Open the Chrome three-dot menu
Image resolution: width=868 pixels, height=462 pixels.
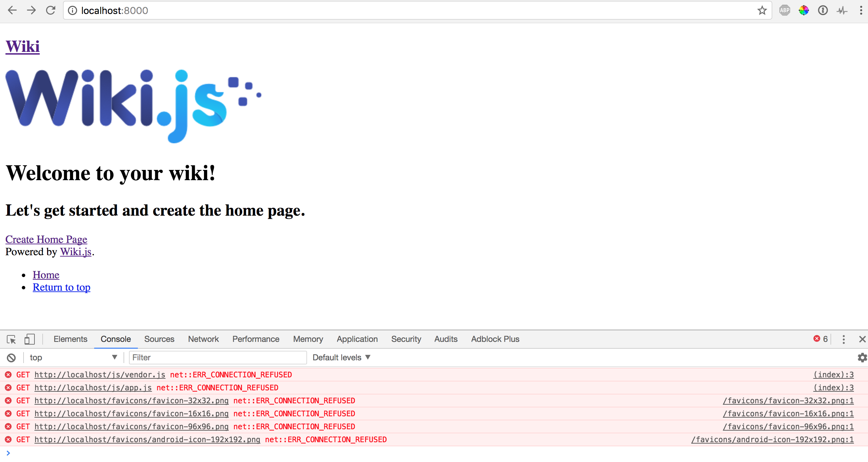click(861, 11)
